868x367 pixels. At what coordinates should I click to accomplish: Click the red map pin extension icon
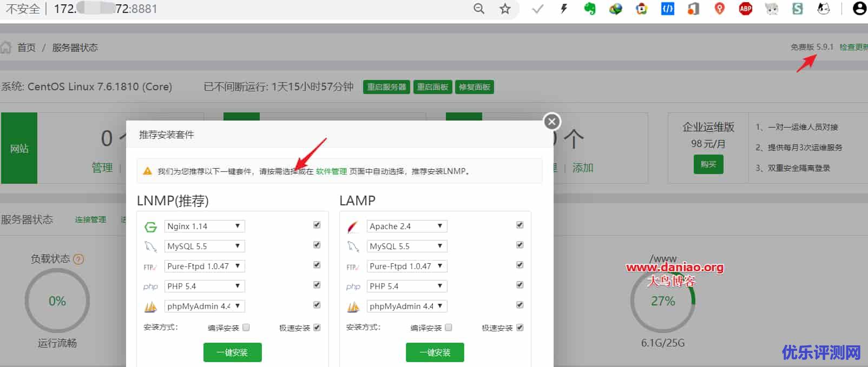pyautogui.click(x=719, y=9)
